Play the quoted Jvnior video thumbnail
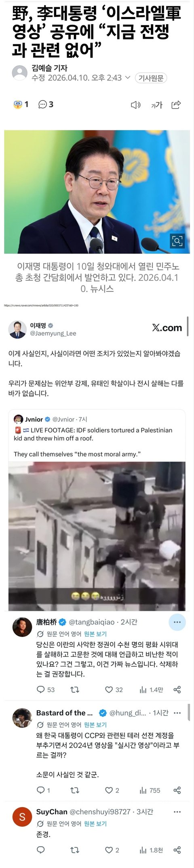The image size is (194, 868). [97, 536]
